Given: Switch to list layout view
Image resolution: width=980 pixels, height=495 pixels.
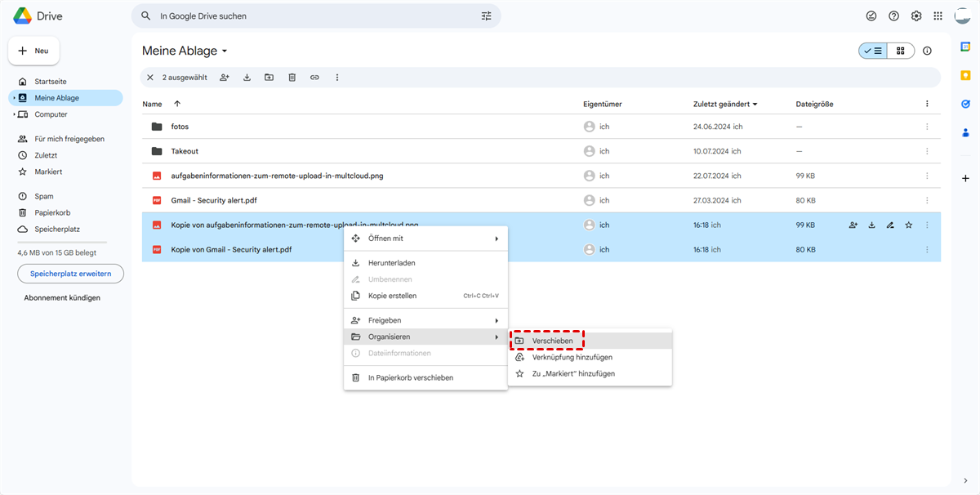Looking at the screenshot, I should [873, 51].
